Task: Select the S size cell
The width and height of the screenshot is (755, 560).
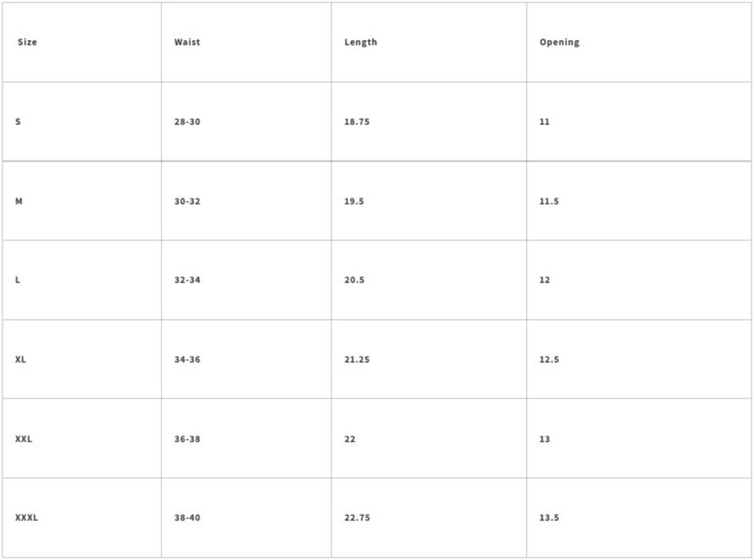Action: point(18,122)
